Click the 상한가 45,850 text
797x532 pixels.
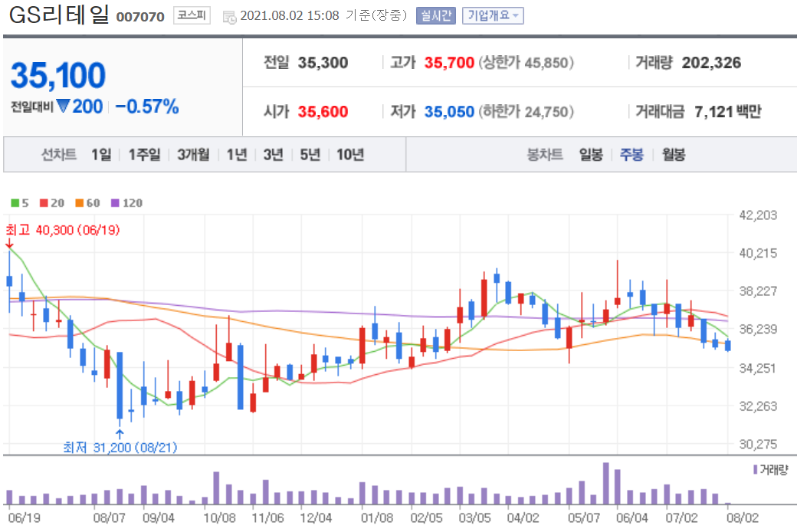(526, 63)
